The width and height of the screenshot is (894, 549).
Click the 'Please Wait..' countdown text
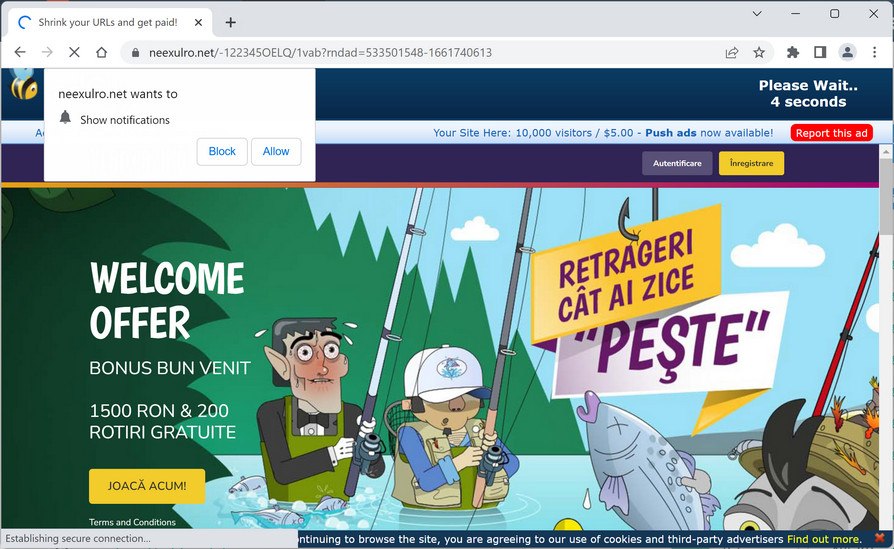[x=808, y=93]
